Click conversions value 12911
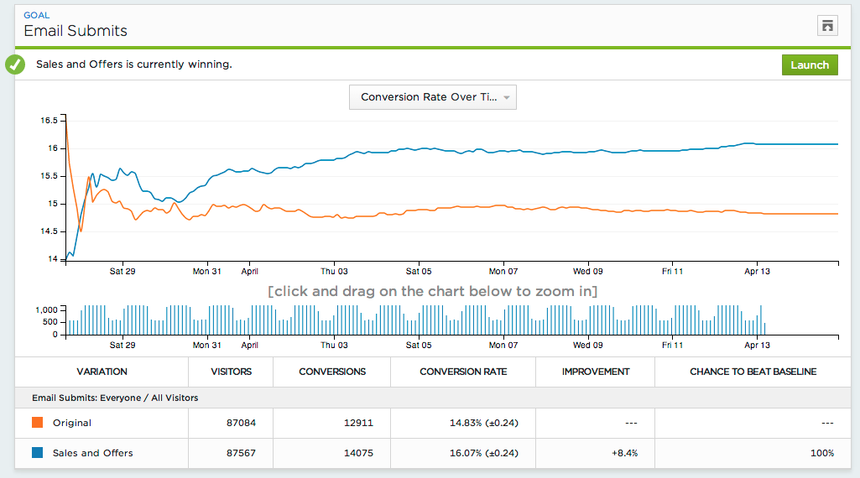860x478 pixels. pos(359,423)
